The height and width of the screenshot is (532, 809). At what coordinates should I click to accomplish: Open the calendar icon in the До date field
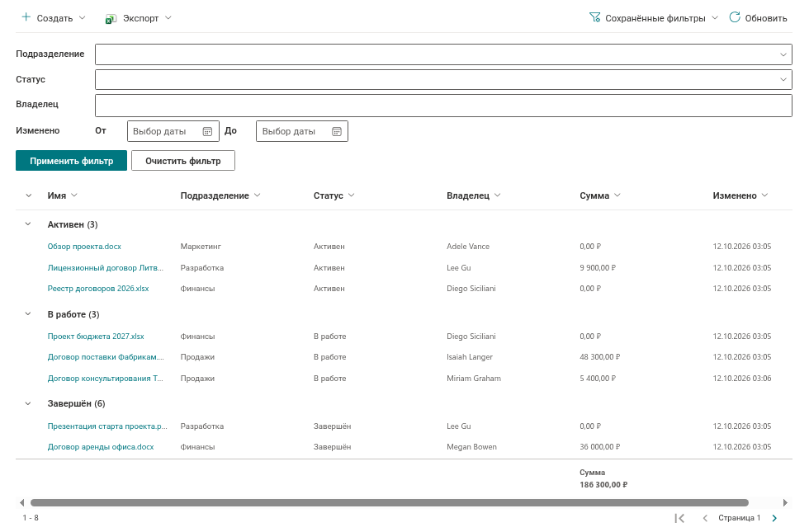tap(337, 131)
